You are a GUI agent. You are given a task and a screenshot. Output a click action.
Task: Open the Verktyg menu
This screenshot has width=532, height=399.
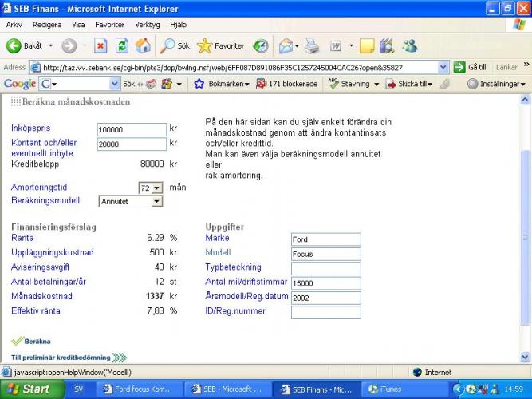coord(148,25)
